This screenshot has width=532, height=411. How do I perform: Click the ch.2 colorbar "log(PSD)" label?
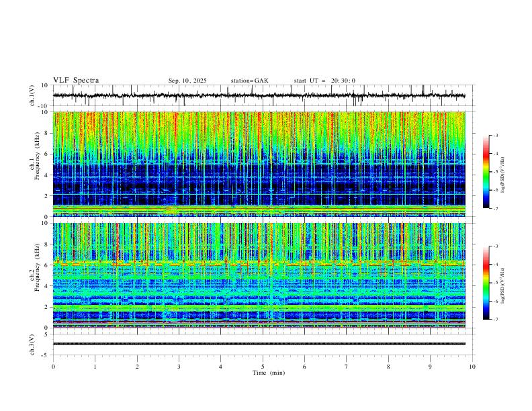[x=503, y=285]
